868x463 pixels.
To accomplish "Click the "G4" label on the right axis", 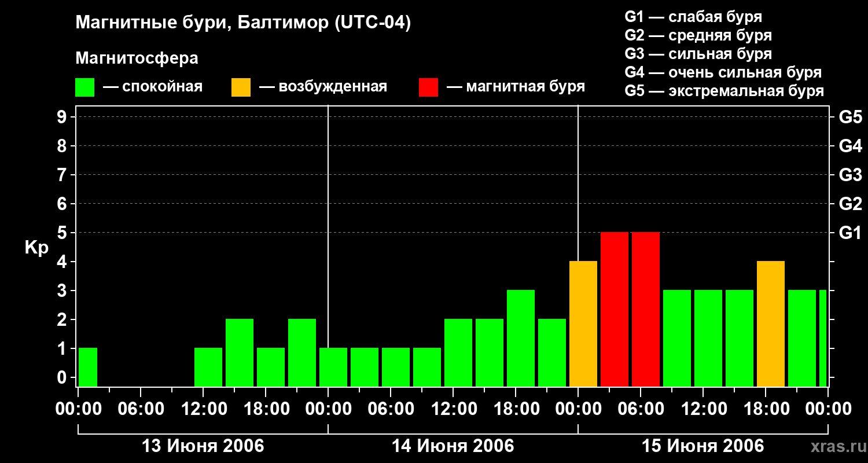I will point(850,146).
